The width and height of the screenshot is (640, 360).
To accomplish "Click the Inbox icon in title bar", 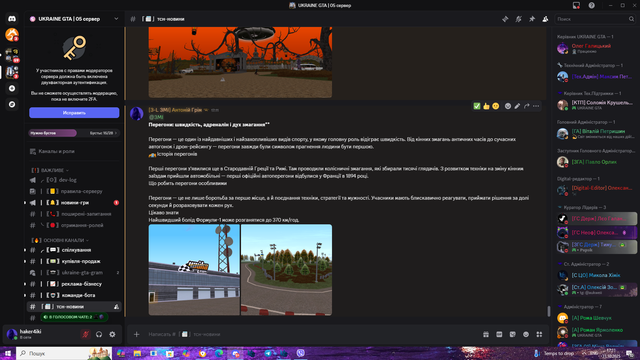I will 576,5.
